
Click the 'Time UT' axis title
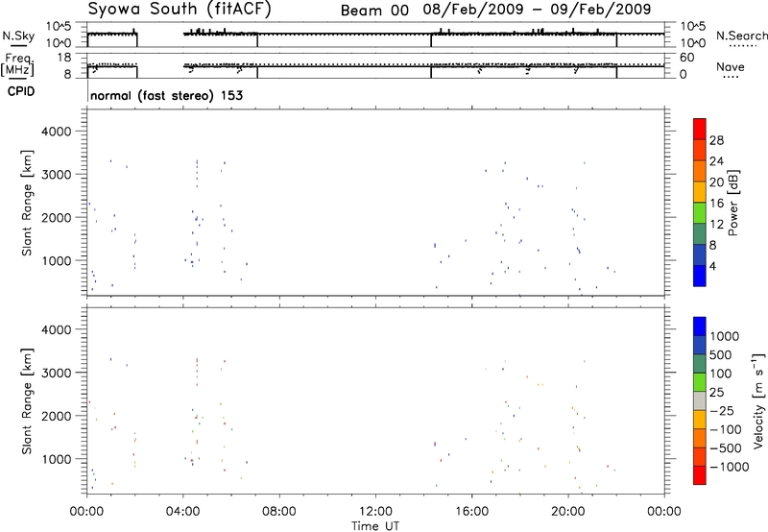375,525
